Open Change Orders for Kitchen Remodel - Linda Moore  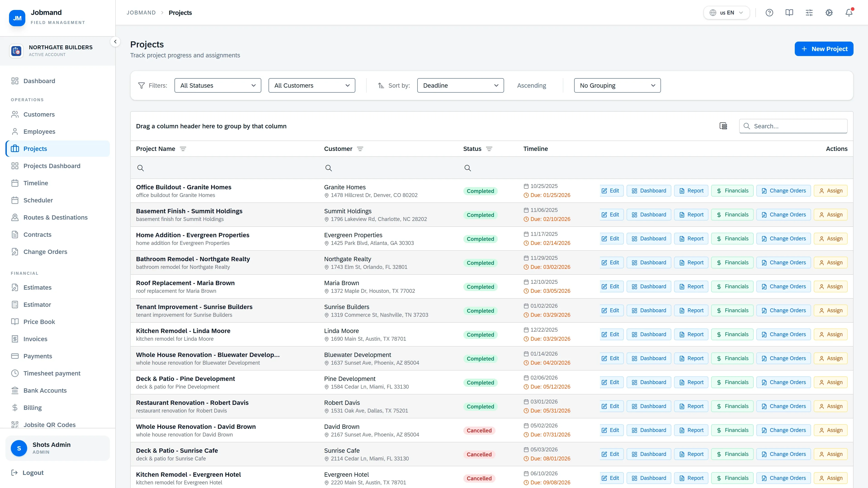(x=783, y=334)
